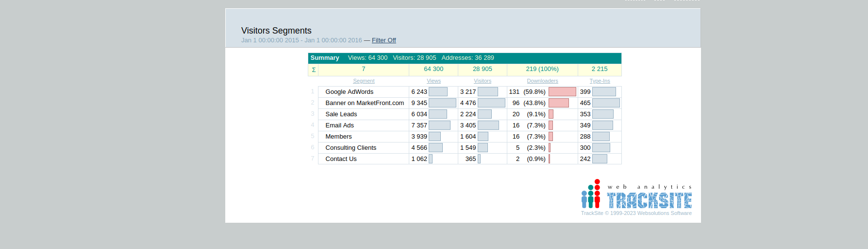
Task: Sort by Type-Ins column header
Action: (600, 81)
